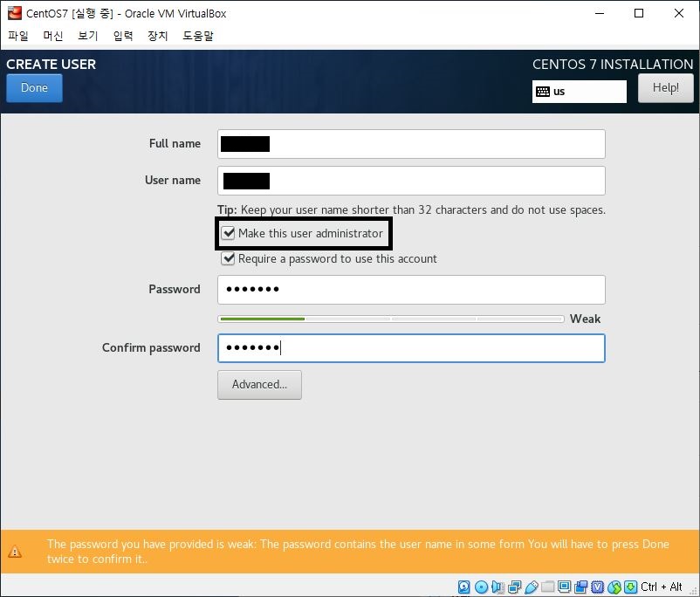Viewport: 700px width, 597px height.
Task: Maximize the VirtualBox window
Action: (x=639, y=13)
